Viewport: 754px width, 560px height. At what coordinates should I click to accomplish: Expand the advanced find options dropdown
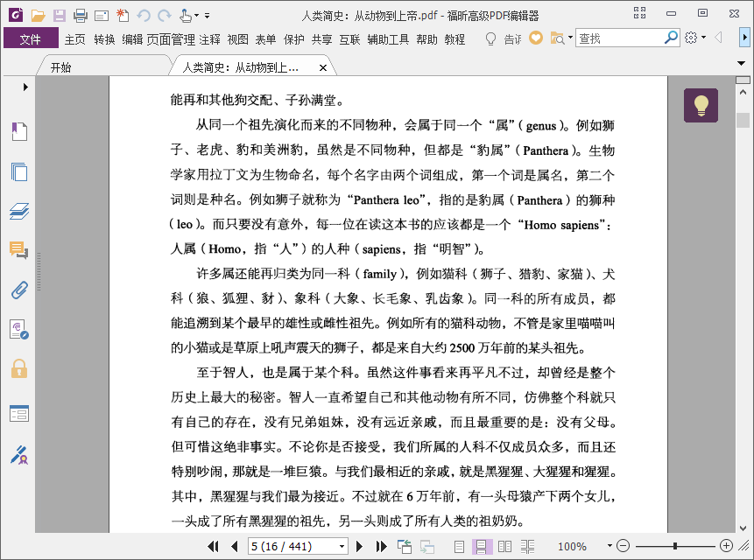pos(570,38)
